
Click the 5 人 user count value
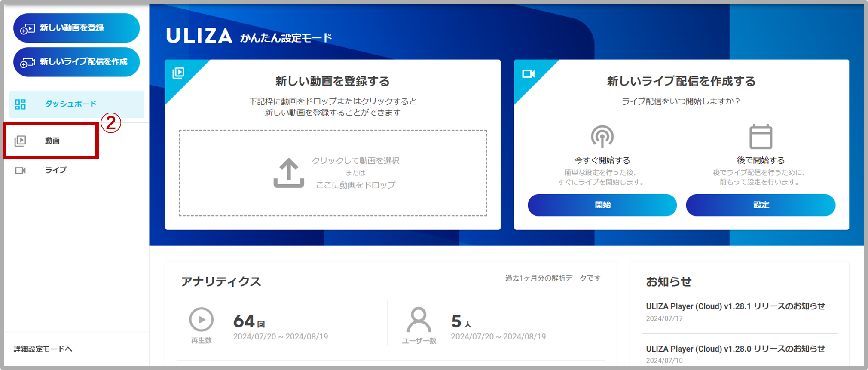coord(461,321)
